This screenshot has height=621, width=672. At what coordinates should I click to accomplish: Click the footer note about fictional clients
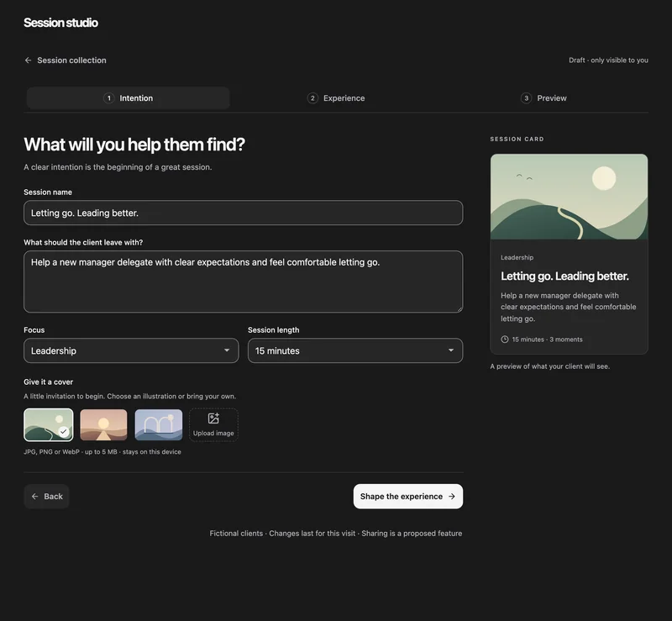click(x=335, y=534)
